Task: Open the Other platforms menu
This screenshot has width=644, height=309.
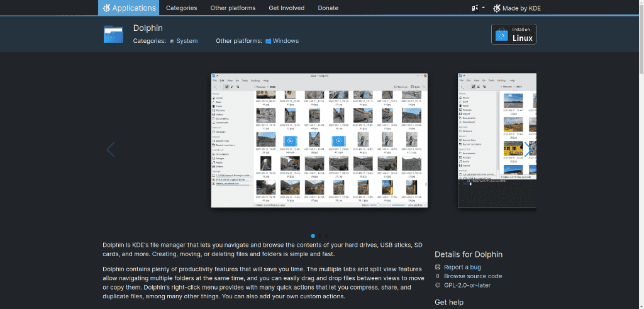Action: point(233,8)
